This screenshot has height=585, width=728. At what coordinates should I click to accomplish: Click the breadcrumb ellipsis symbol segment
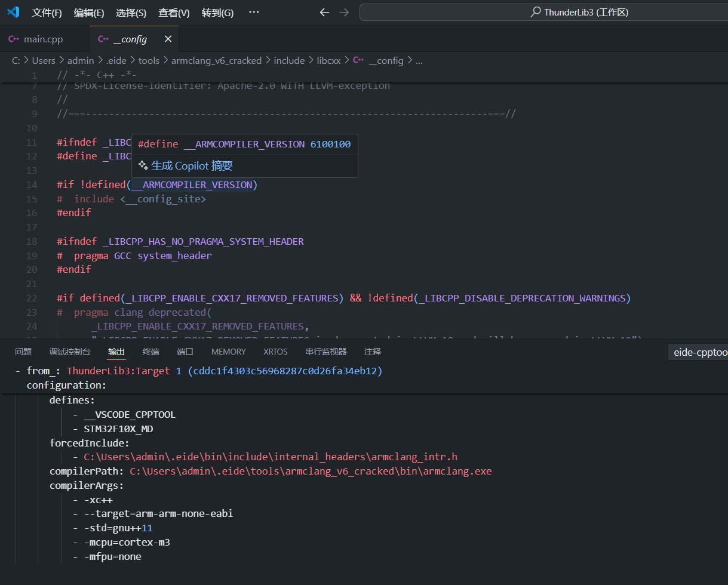point(419,60)
